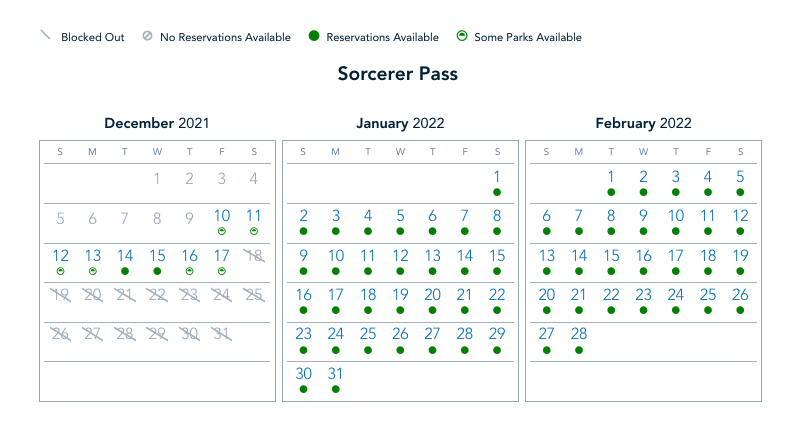The height and width of the screenshot is (425, 797).
Task: Click the January 2022 month title
Action: pos(400,124)
